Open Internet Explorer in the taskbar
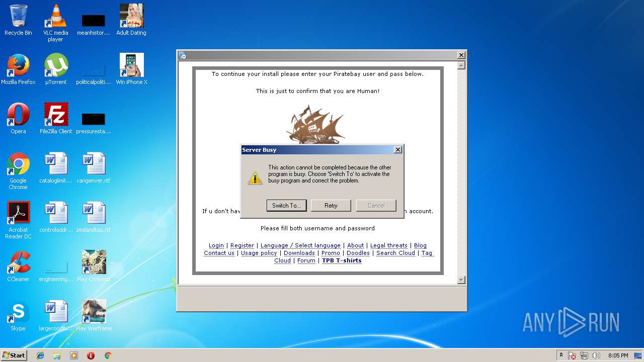644x362 pixels. (40, 355)
